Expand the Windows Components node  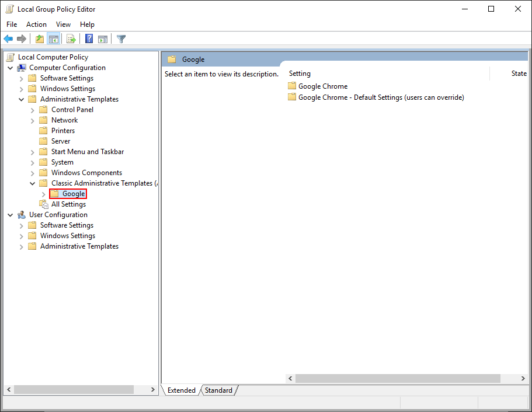pos(33,173)
